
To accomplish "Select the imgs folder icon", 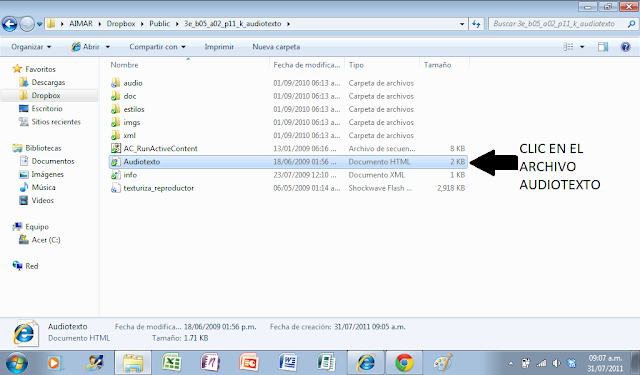I will 116,122.
